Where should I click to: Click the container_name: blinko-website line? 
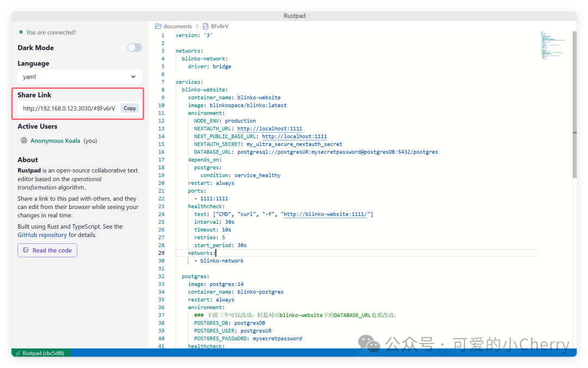(x=234, y=97)
